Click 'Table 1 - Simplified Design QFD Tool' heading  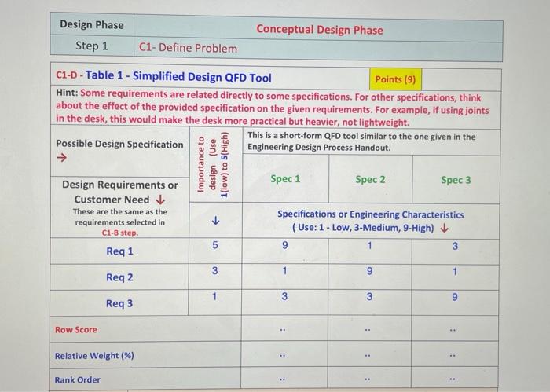[178, 76]
